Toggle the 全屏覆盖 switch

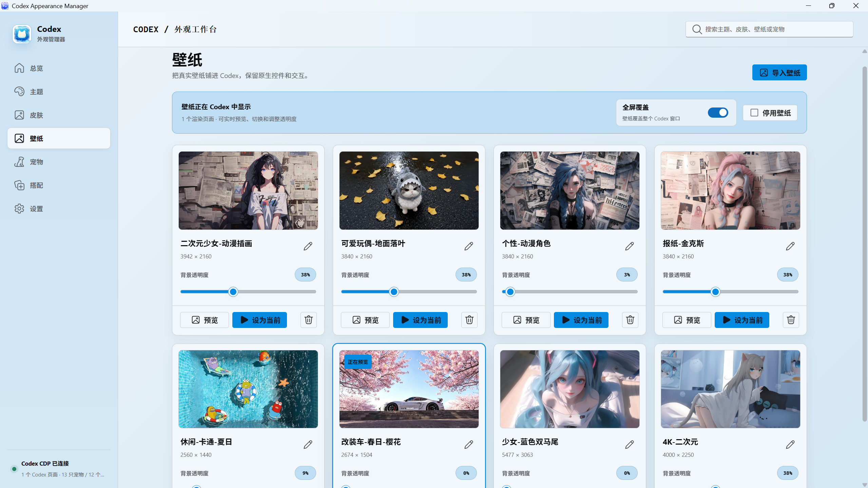pos(718,113)
